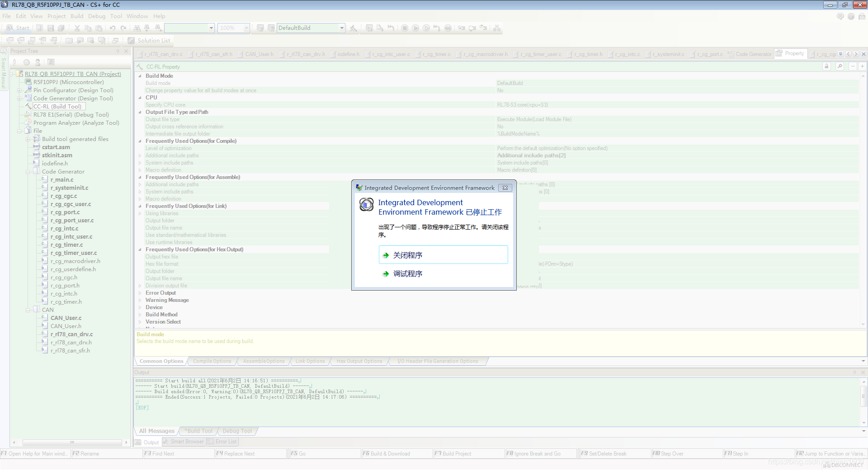Open the 100% zoom dropdown
This screenshot has width=868, height=470.
(246, 28)
